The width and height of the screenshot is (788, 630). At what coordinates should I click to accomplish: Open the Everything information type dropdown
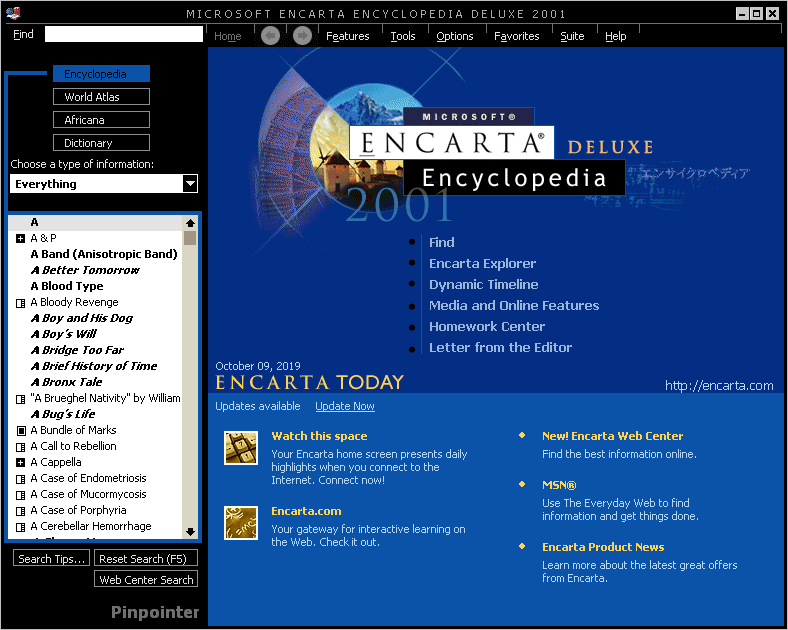190,184
